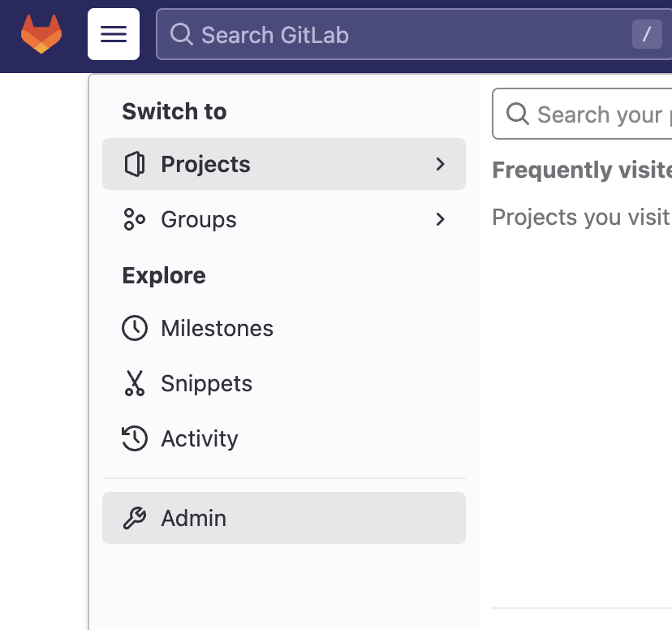Select the Projects menu entry label
Screen dimensions: 672x630
(x=205, y=164)
